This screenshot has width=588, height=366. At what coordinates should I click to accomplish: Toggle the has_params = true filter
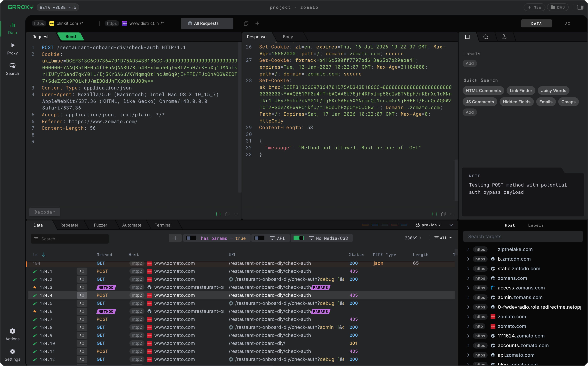tap(191, 238)
